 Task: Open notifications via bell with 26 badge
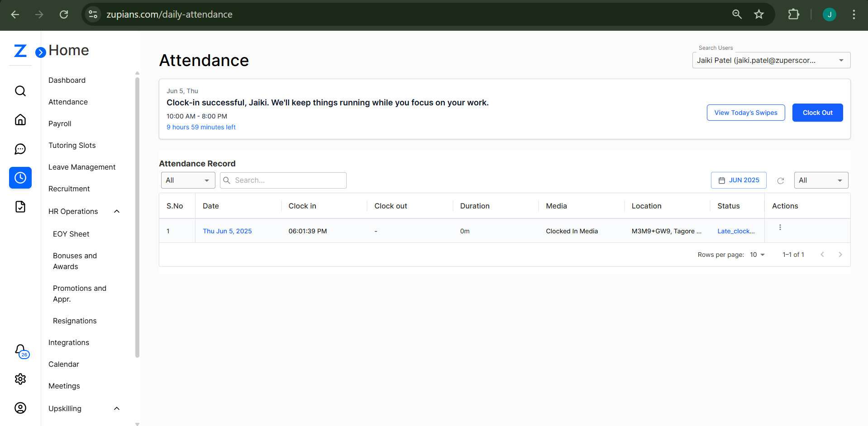click(x=20, y=351)
